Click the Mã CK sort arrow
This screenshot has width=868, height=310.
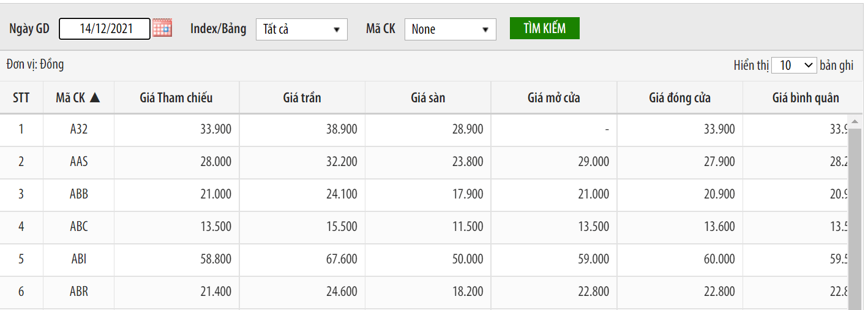(x=95, y=97)
